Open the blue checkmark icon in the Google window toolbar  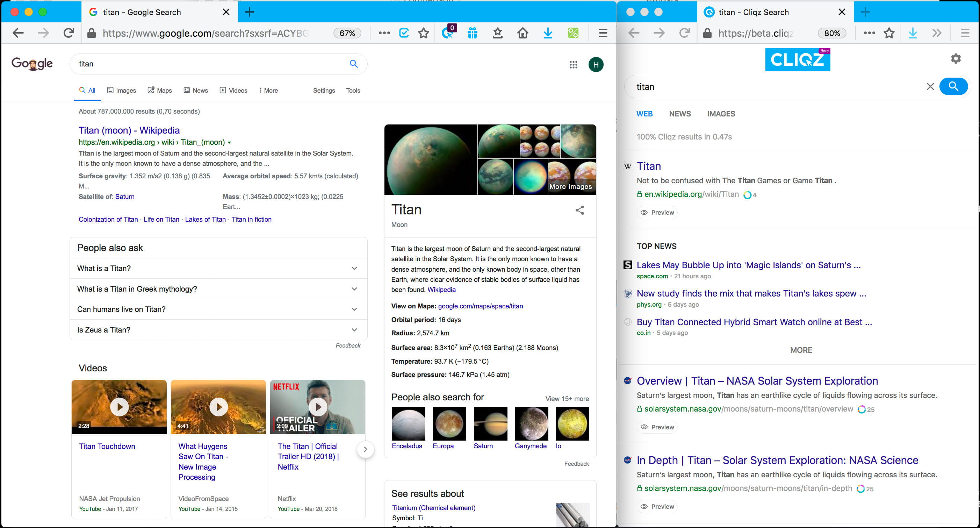coord(404,33)
